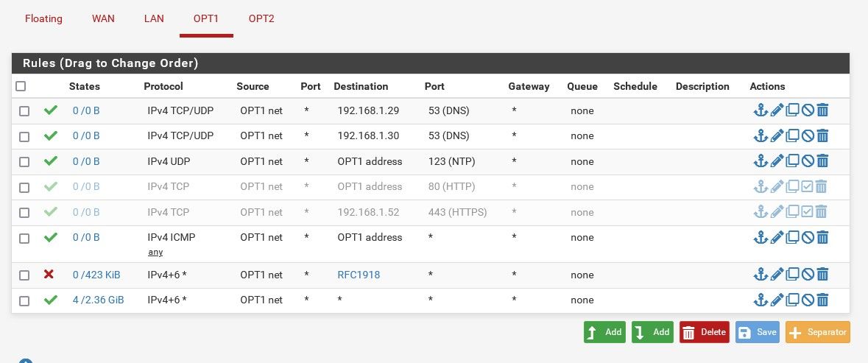Image resolution: width=868 pixels, height=363 pixels.
Task: Open the OPT2 tab
Action: point(261,18)
